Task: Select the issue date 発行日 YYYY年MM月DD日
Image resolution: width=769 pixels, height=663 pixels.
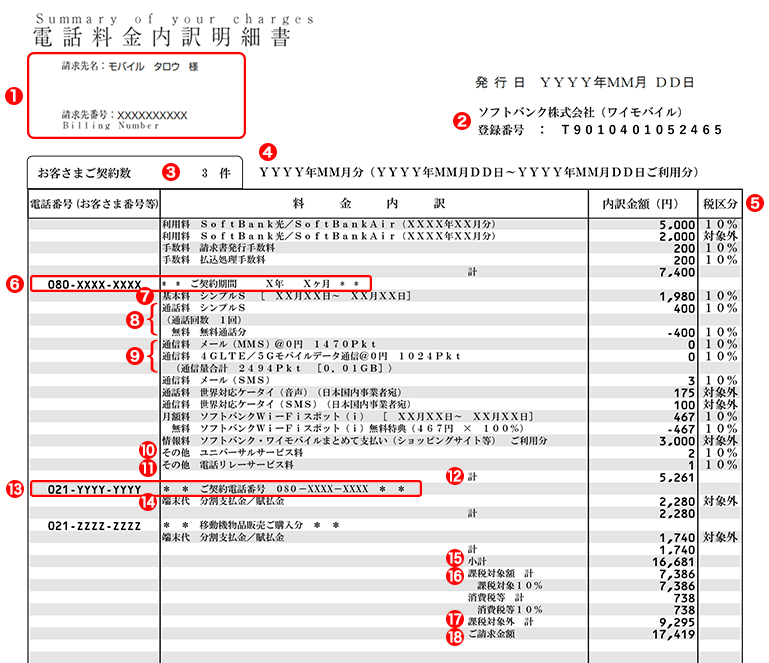Action: coord(585,82)
